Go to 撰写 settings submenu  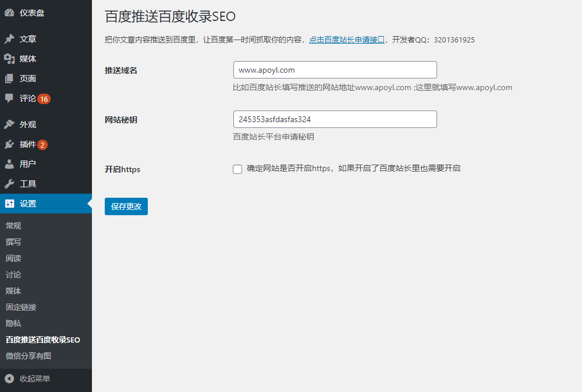coord(13,242)
